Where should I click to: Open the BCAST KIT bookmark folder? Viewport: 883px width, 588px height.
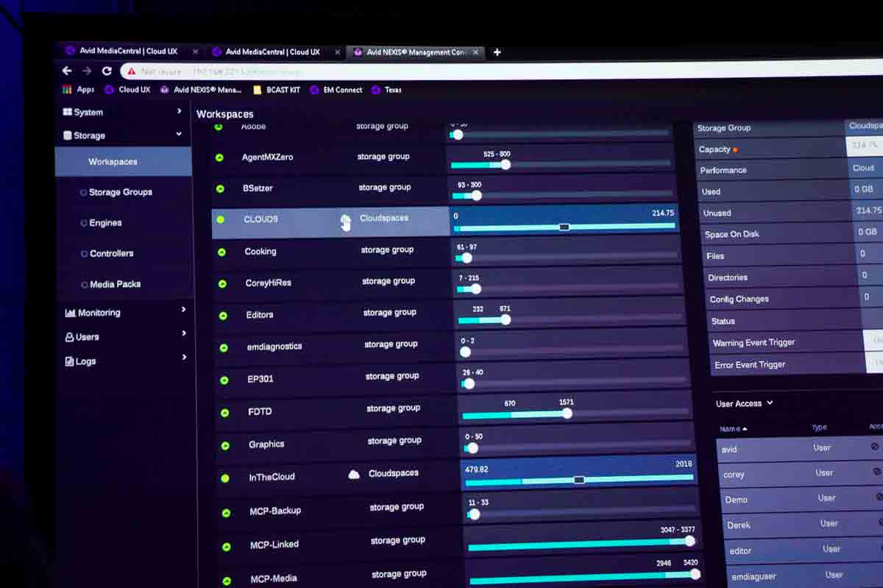coord(277,90)
